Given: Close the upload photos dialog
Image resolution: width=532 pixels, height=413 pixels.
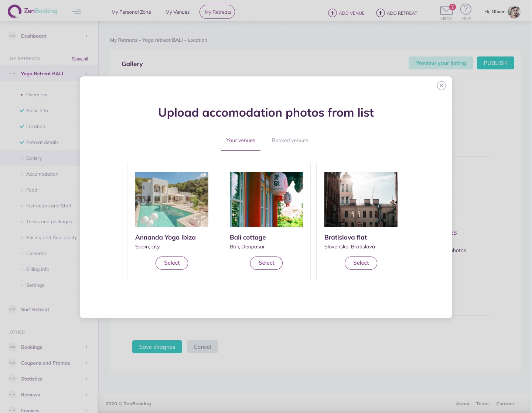Looking at the screenshot, I should (x=441, y=86).
